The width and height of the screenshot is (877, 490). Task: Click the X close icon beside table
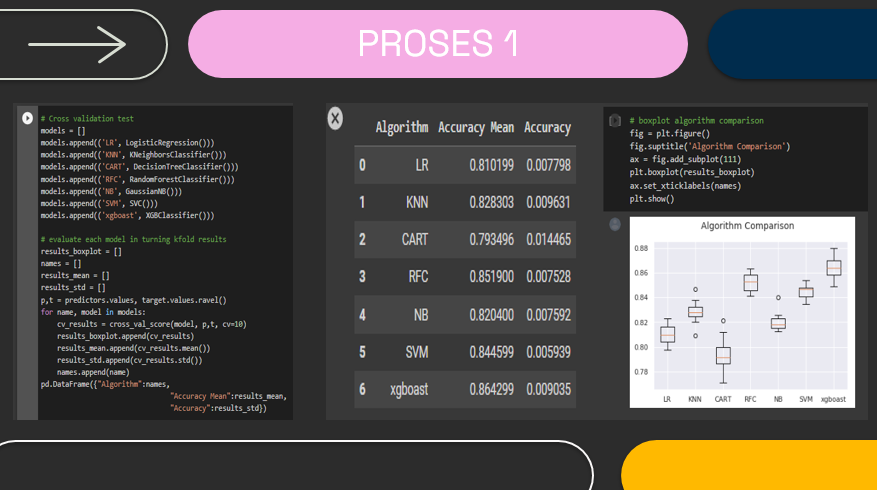coord(335,118)
